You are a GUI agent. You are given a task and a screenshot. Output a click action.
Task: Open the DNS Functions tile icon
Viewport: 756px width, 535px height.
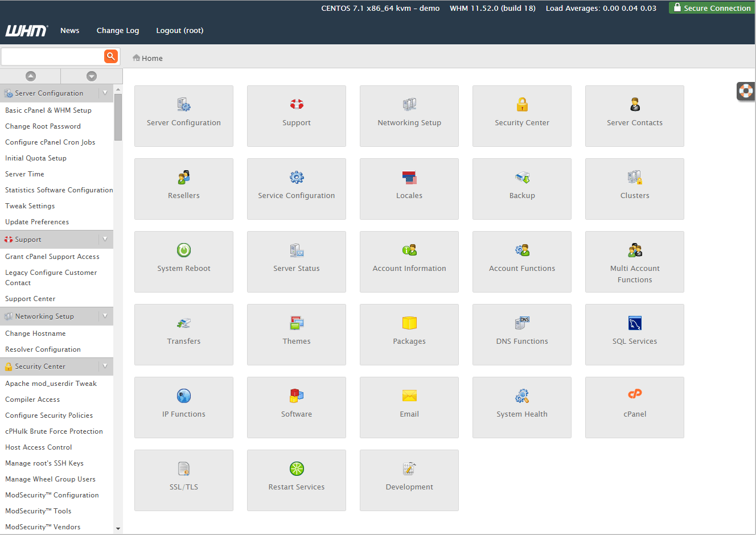click(522, 323)
